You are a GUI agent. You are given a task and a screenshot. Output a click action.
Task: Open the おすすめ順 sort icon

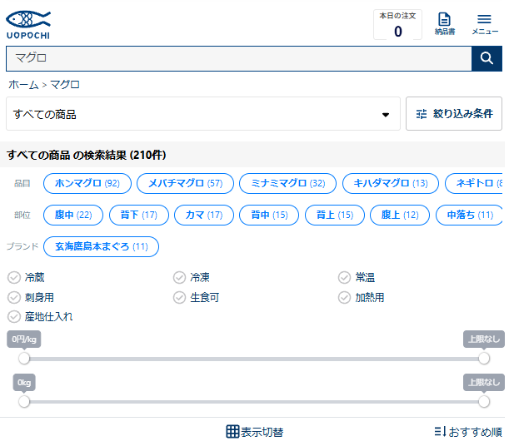coord(440,432)
